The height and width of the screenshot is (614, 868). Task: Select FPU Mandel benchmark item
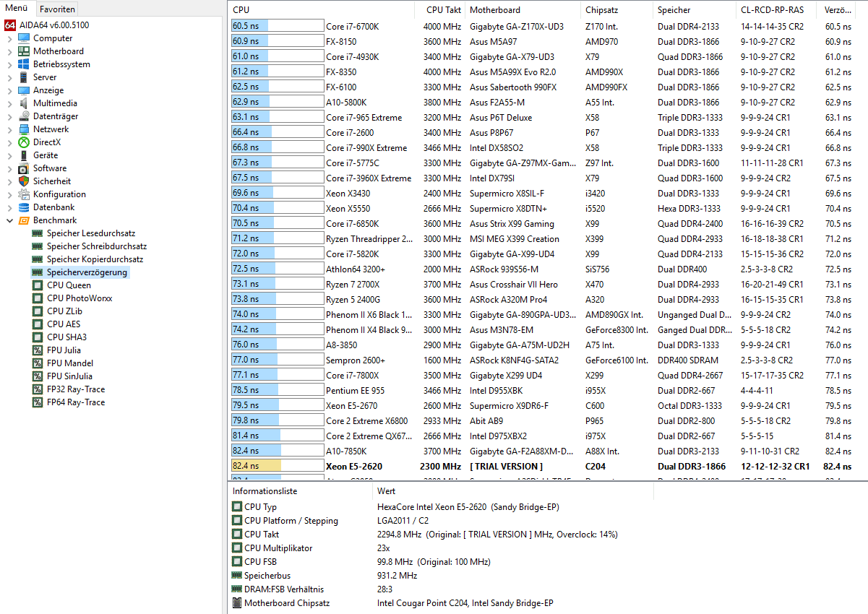tap(69, 363)
